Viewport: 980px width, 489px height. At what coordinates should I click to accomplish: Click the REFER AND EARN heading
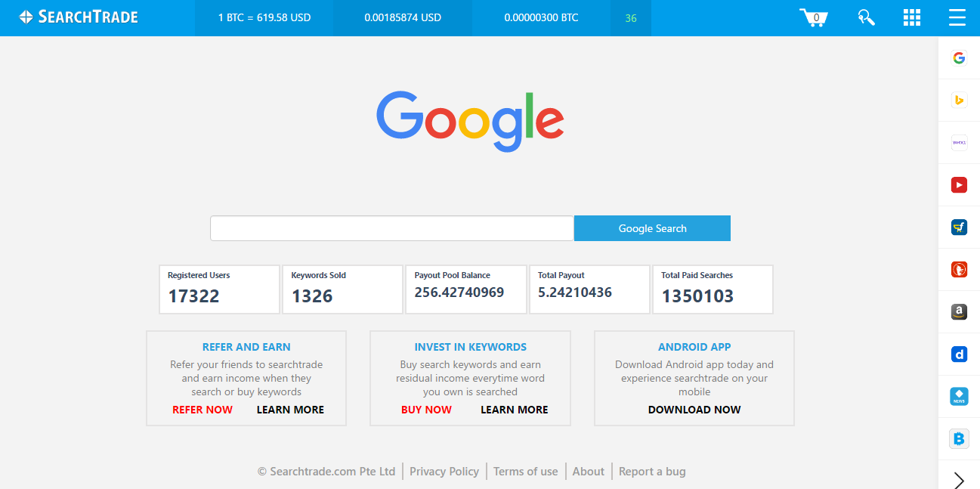click(x=246, y=347)
